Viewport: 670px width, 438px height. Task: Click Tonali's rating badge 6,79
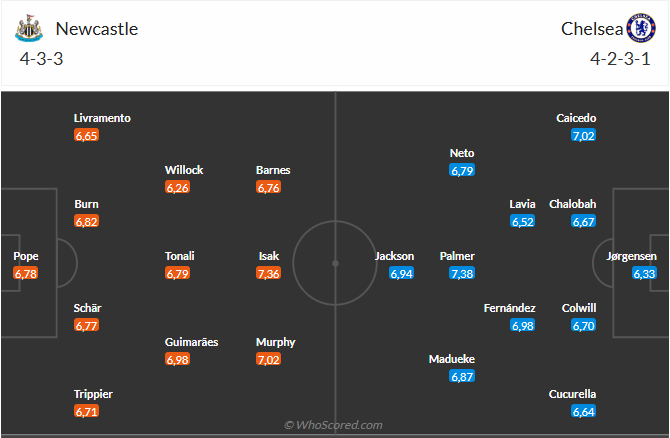point(177,273)
